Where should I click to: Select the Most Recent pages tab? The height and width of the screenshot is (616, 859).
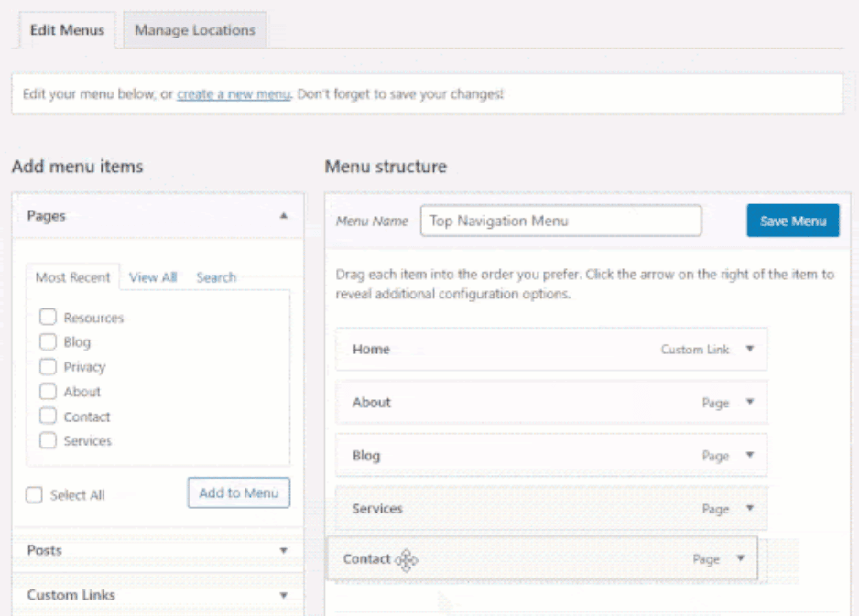coord(72,277)
